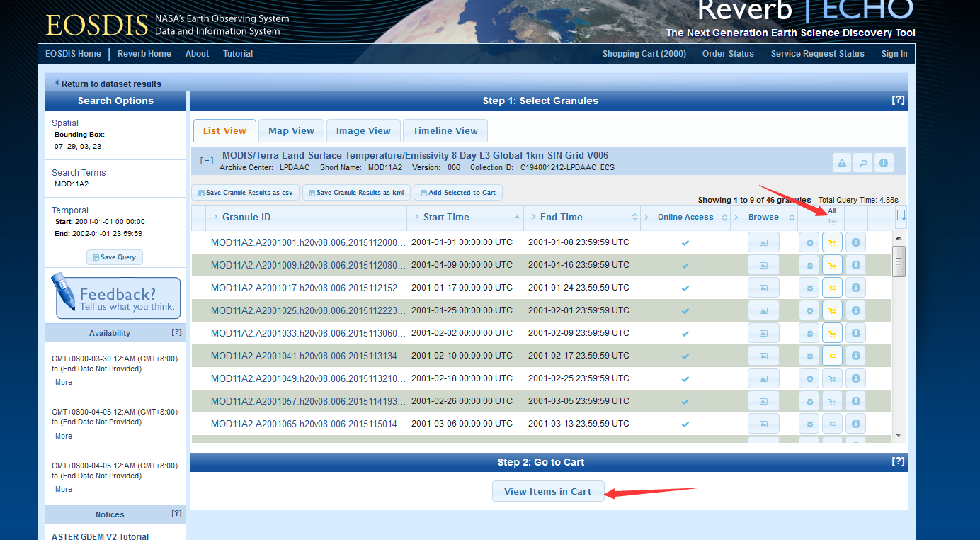Click granule MOD11A2.A2001033.h20v08 ID text
The width and height of the screenshot is (980, 540).
308,333
